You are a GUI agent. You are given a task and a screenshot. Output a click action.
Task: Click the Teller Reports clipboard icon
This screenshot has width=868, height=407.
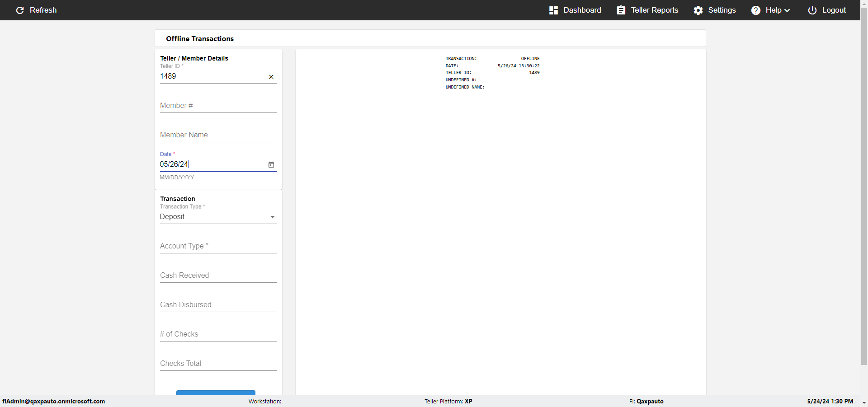tap(621, 10)
